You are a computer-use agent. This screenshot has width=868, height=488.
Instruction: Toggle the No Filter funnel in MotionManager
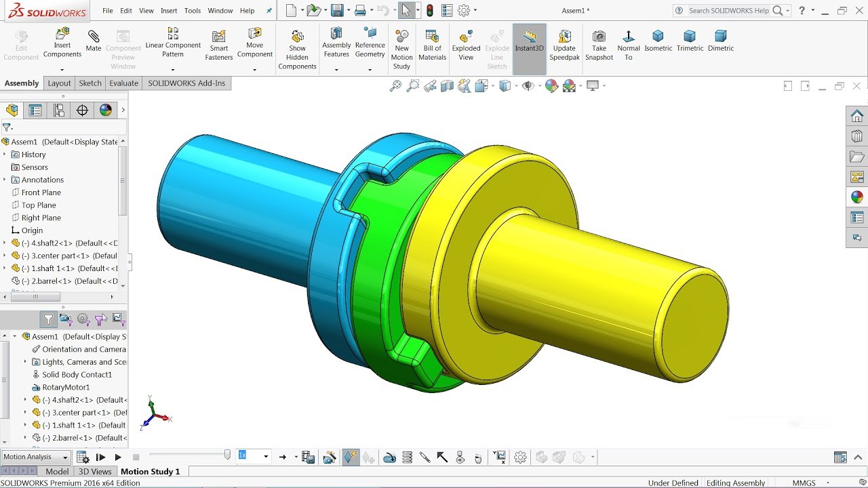coord(48,319)
